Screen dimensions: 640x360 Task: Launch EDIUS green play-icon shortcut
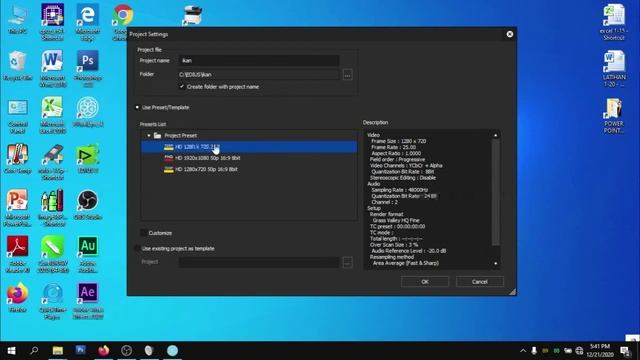(88, 158)
